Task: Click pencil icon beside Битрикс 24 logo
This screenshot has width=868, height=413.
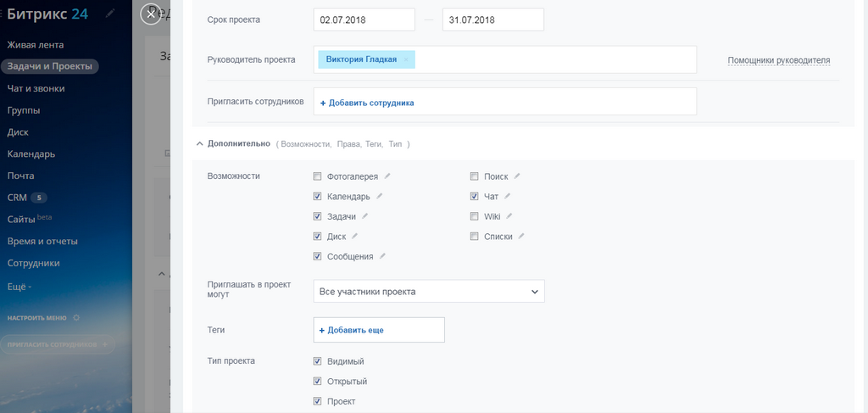Action: click(x=110, y=14)
